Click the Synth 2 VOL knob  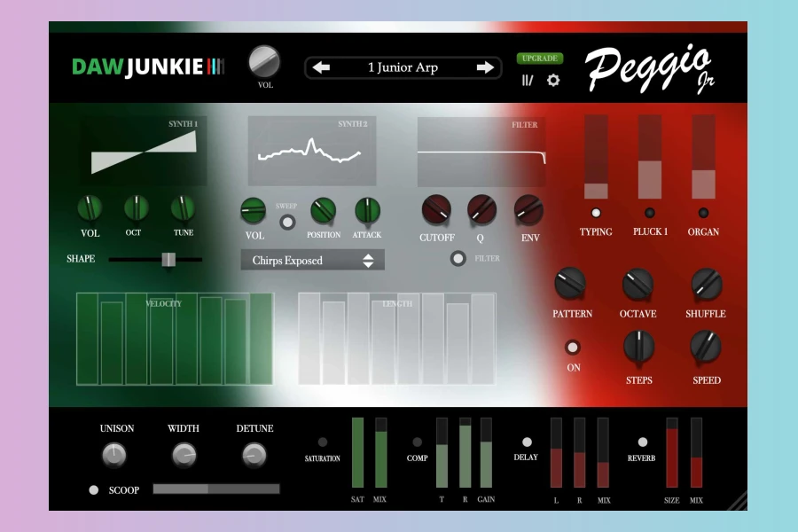(x=253, y=211)
